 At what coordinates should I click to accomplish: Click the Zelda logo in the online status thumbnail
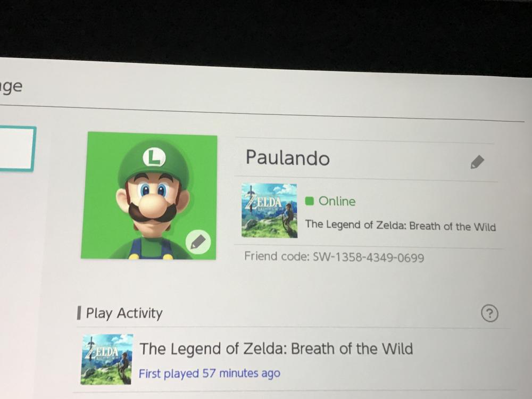[263, 201]
